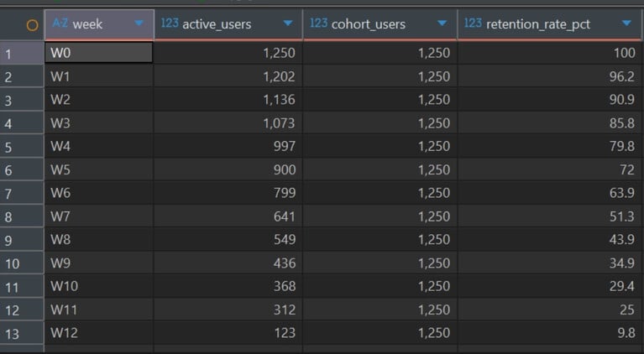Select the W8 week cell

click(x=99, y=240)
